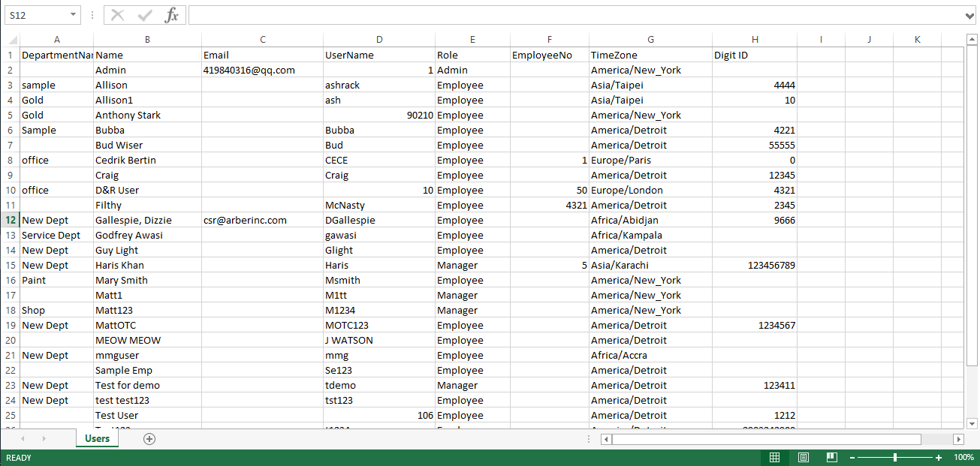
Task: Select the Europe/Paris time zone cell
Action: pos(651,160)
